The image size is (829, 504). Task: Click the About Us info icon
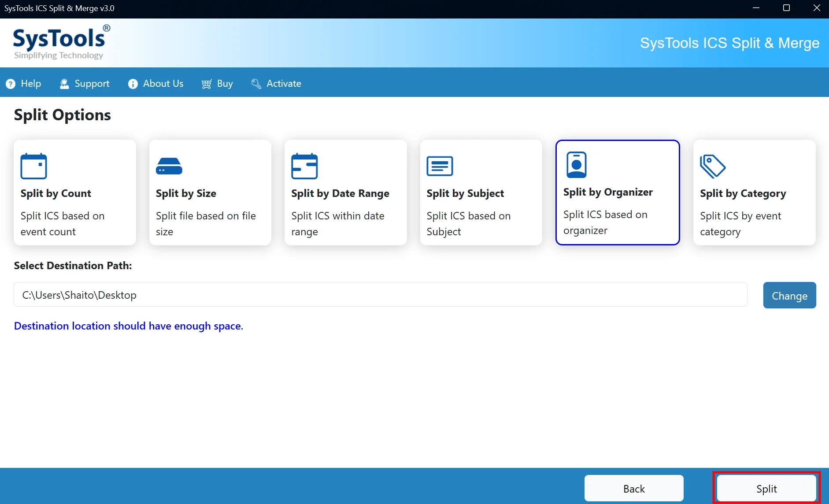pos(133,84)
